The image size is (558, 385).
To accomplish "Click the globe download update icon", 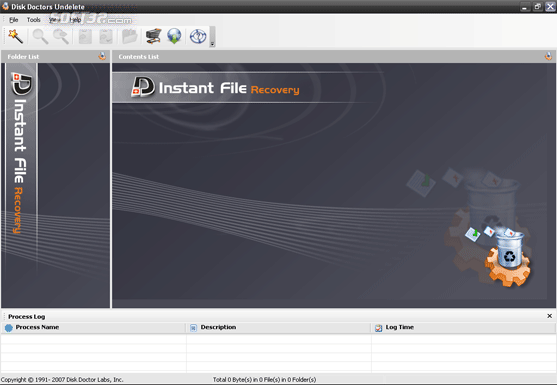I will [x=174, y=36].
